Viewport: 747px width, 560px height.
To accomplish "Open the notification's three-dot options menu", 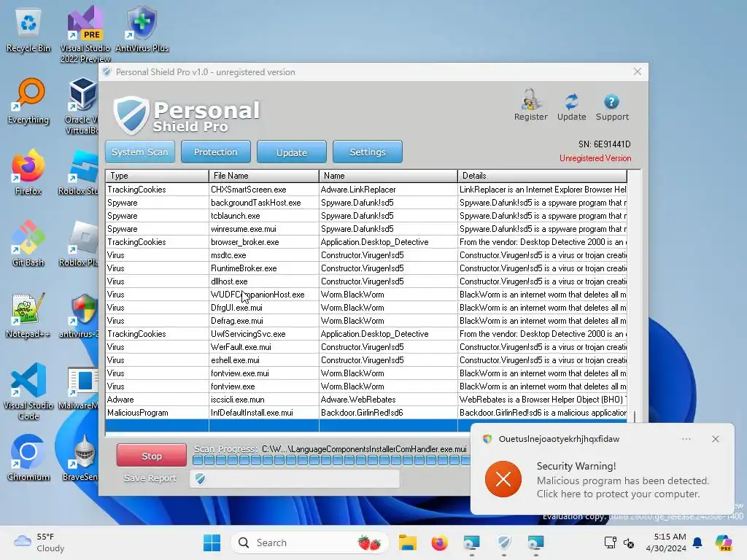I will coord(686,439).
